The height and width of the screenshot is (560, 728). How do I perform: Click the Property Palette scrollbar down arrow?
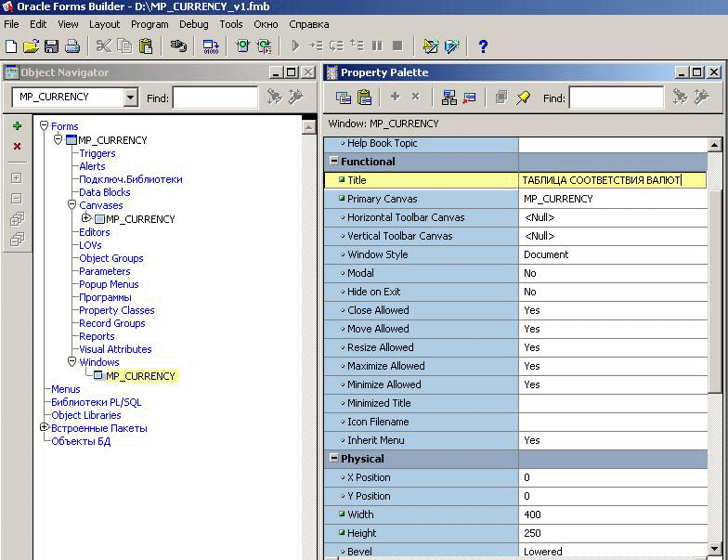(715, 550)
